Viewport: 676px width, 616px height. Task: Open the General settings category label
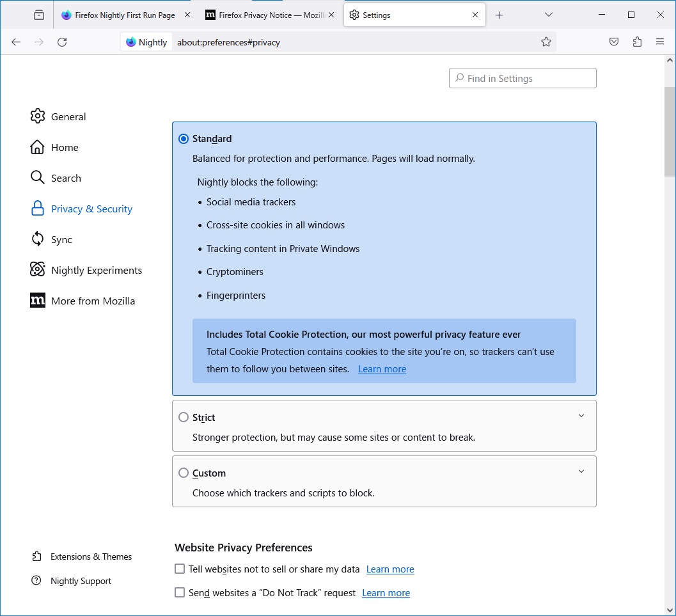click(x=68, y=117)
